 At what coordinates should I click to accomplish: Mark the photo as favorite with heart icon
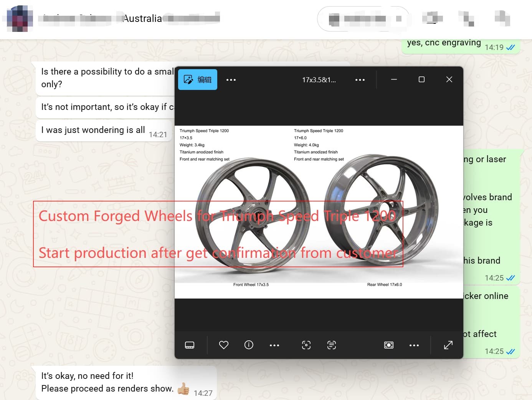tap(224, 345)
